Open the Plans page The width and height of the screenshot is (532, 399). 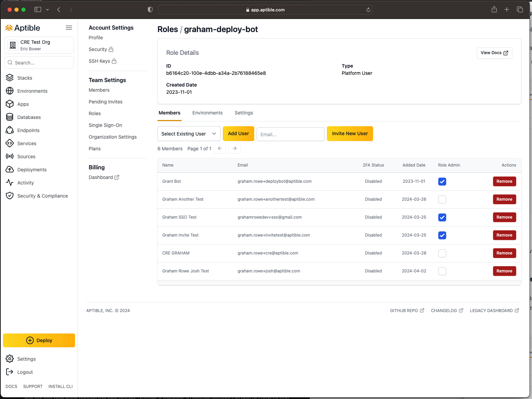tap(95, 149)
